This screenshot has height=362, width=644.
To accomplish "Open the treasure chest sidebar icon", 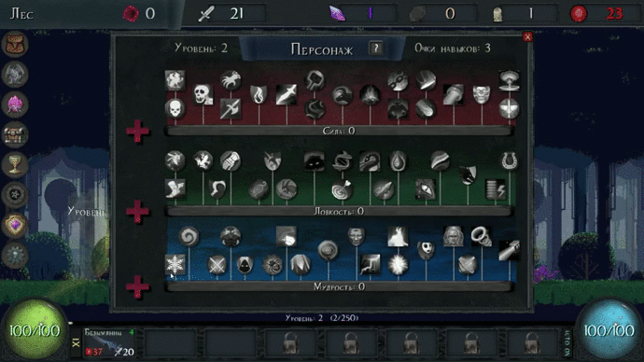I will click(x=15, y=134).
